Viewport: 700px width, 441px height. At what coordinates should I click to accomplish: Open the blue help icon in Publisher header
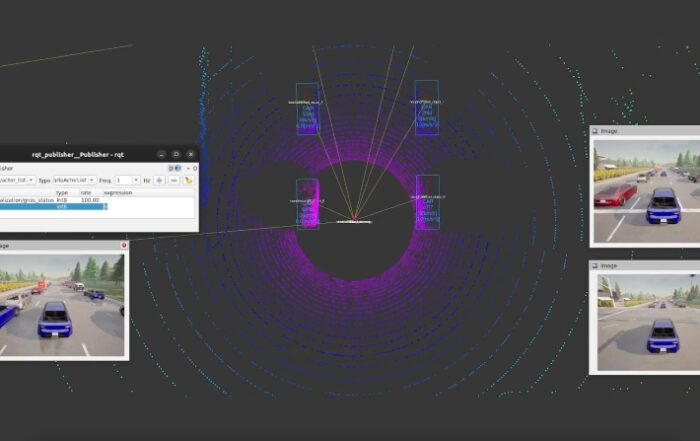pos(178,168)
